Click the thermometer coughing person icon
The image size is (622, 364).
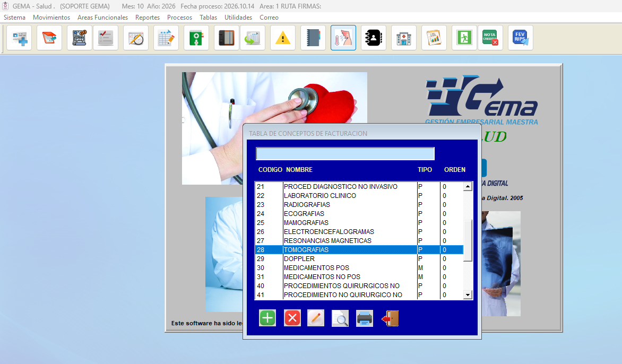343,38
